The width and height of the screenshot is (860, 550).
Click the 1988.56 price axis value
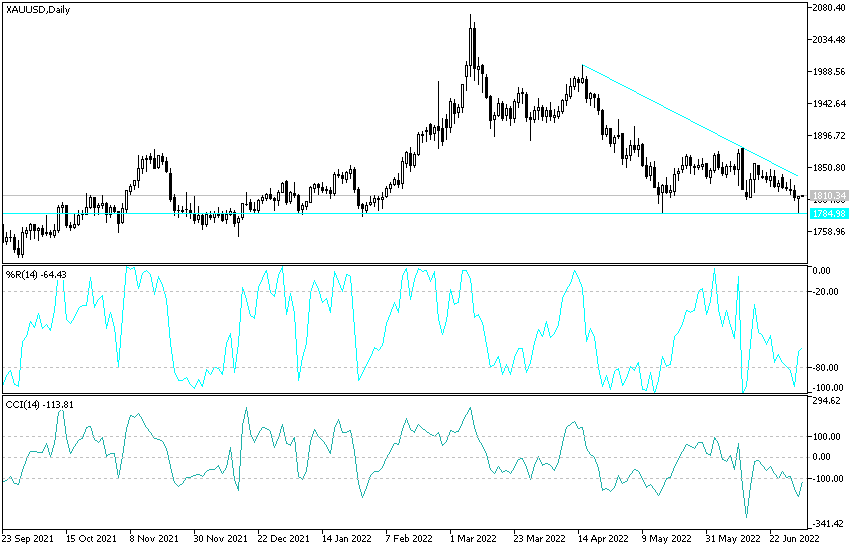(x=829, y=72)
